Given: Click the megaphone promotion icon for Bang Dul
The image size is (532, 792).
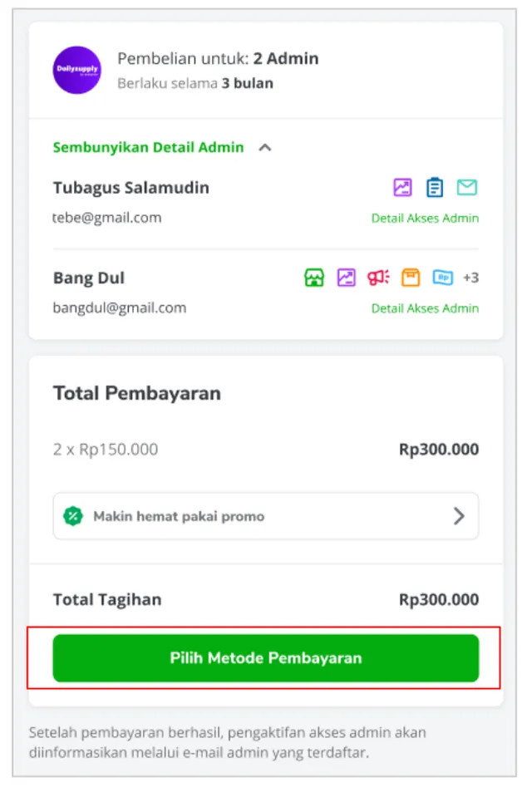Looking at the screenshot, I should (378, 278).
